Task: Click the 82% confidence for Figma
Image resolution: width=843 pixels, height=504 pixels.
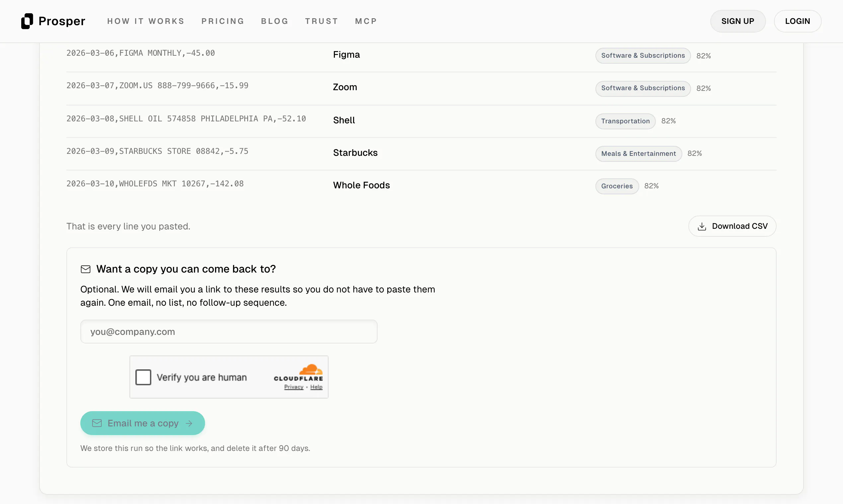Action: coord(703,56)
